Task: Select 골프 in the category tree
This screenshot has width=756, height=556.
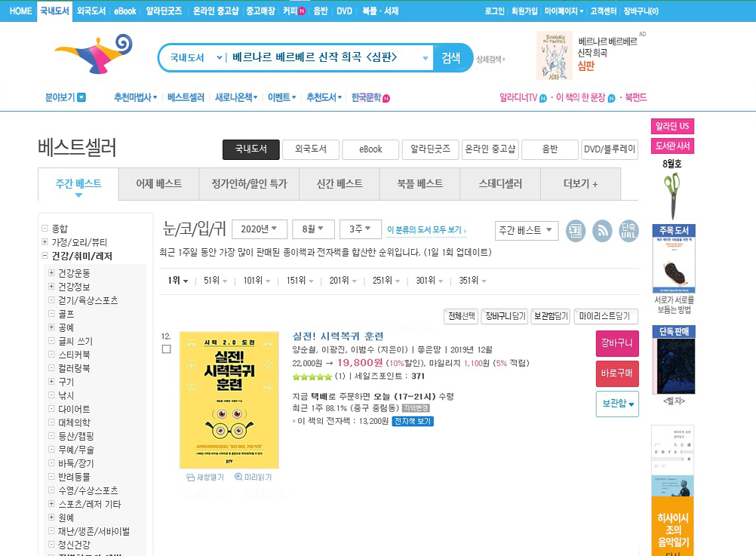Action: (66, 314)
